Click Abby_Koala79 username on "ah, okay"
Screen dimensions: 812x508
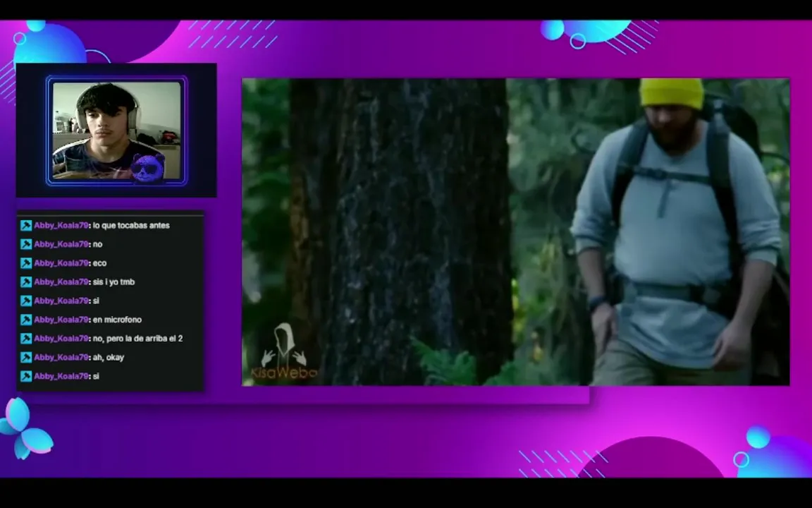tap(61, 357)
